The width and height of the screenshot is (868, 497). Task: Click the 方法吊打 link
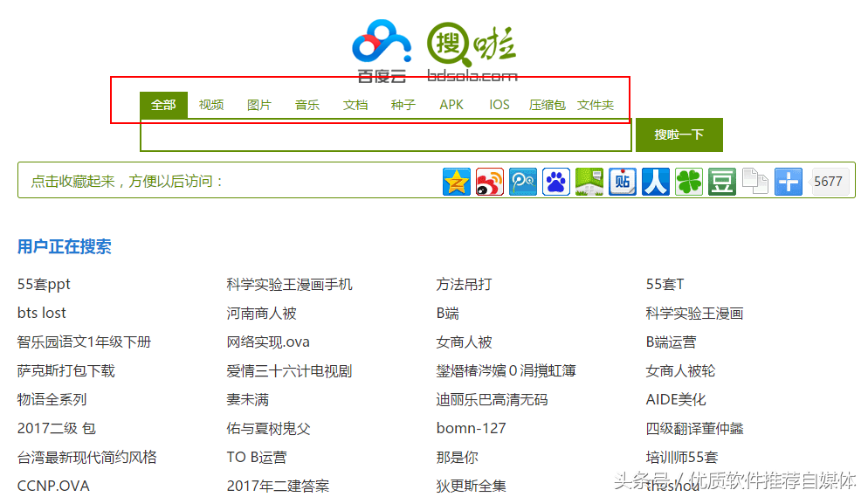tap(464, 285)
